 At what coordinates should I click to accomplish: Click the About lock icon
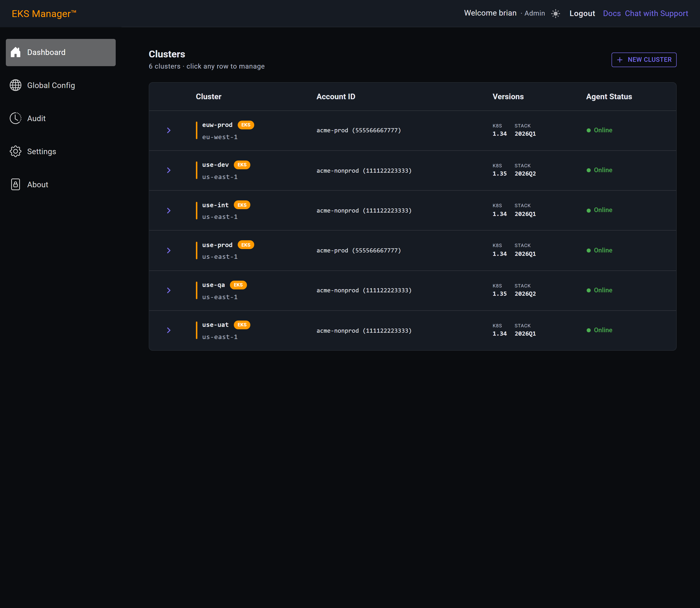tap(16, 185)
